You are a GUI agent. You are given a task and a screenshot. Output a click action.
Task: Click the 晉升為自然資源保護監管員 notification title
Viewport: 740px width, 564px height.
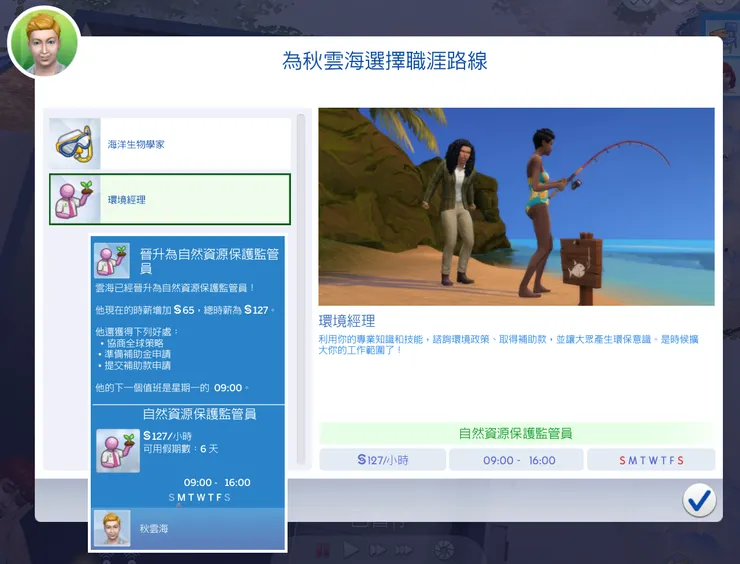click(x=210, y=261)
